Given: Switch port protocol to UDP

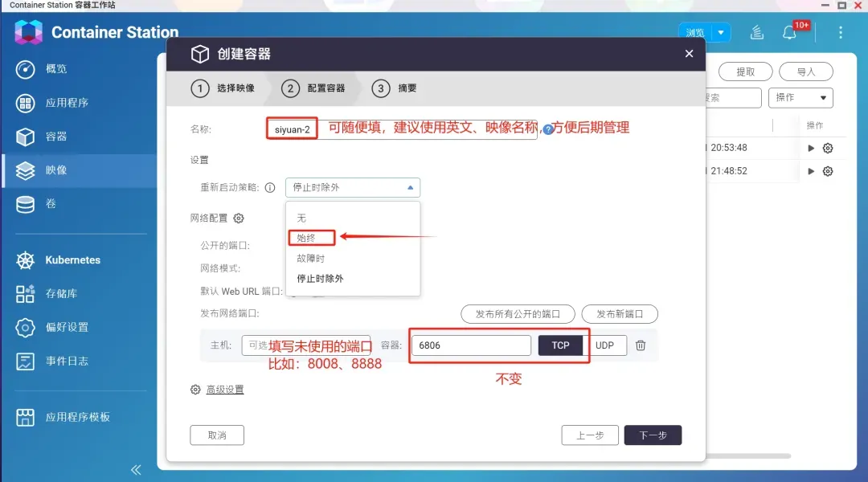Looking at the screenshot, I should coord(604,345).
